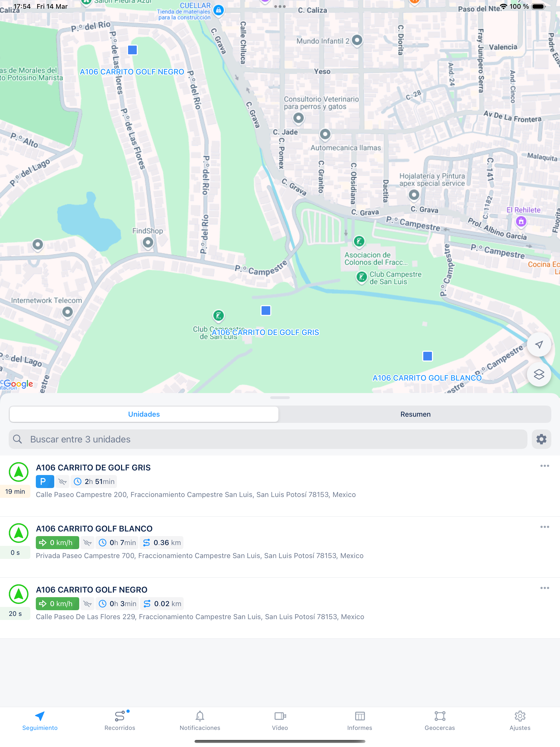The image size is (560, 747).
Task: Tap the Paseo De Las Flores 229 address
Action: (200, 617)
